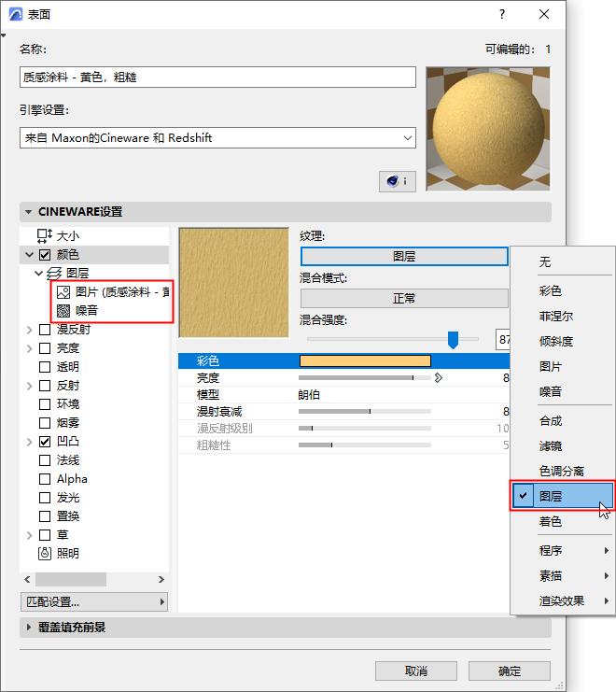Select the 噪音 noise layer icon

pyautogui.click(x=63, y=311)
